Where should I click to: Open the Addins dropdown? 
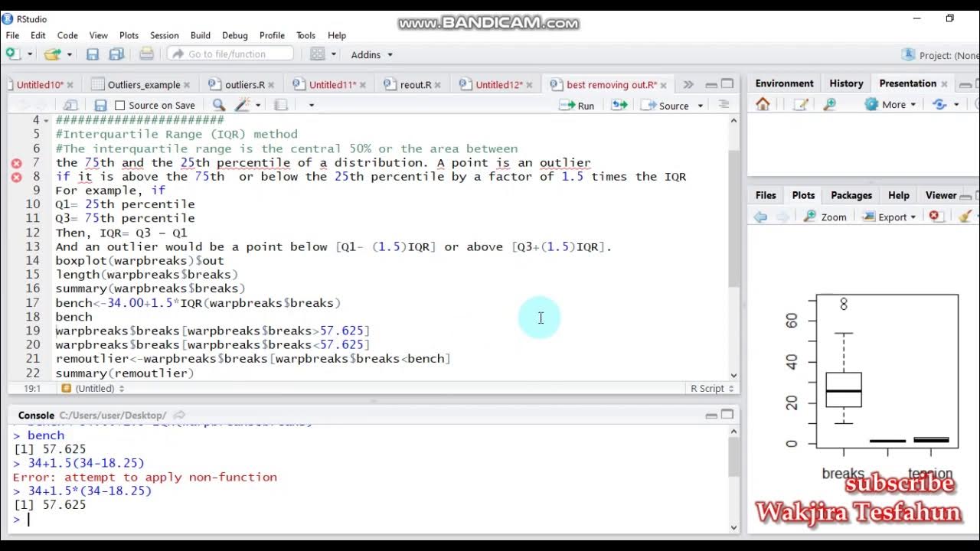tap(371, 54)
